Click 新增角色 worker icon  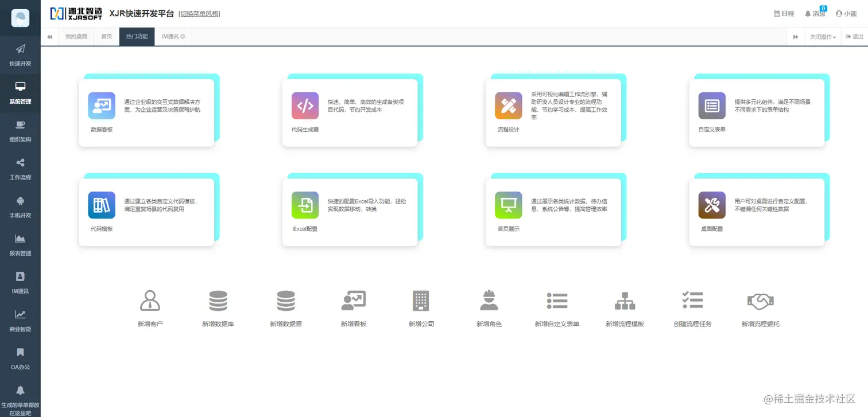pos(489,301)
